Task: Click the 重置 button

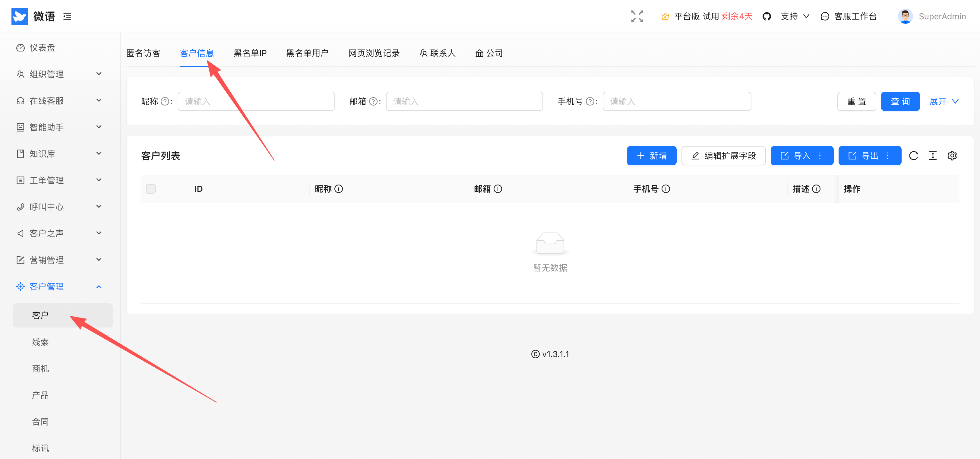Action: 856,101
